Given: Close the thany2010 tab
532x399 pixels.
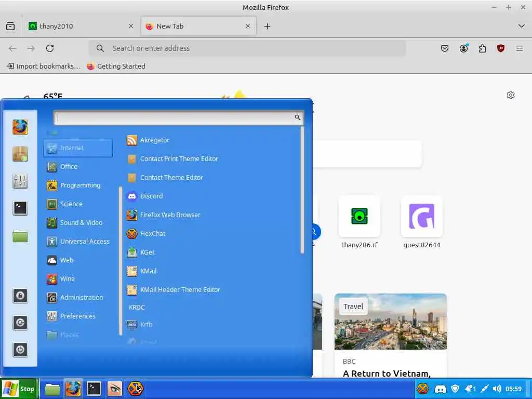Looking at the screenshot, I should tap(130, 26).
